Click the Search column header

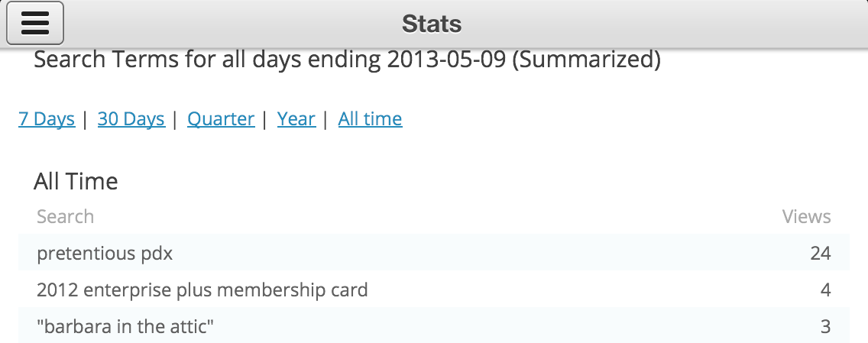click(x=65, y=217)
